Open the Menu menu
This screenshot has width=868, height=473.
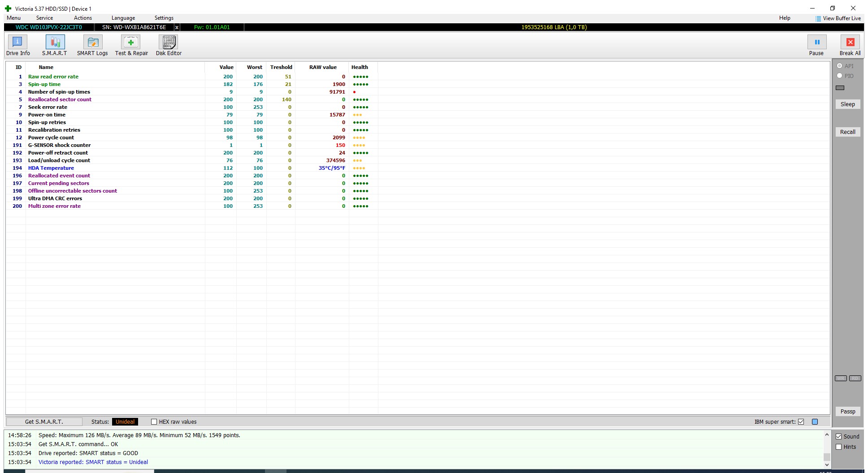(13, 18)
